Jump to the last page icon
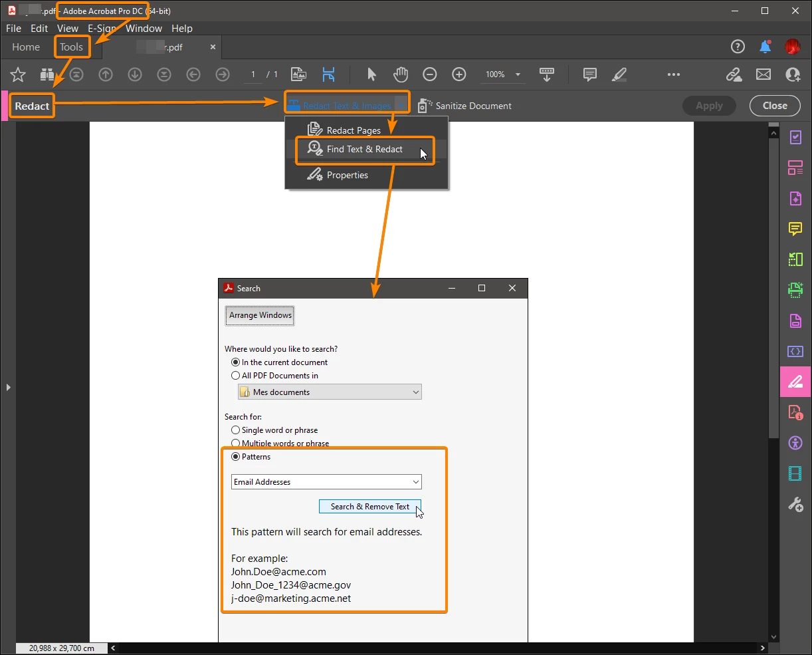 click(x=164, y=74)
